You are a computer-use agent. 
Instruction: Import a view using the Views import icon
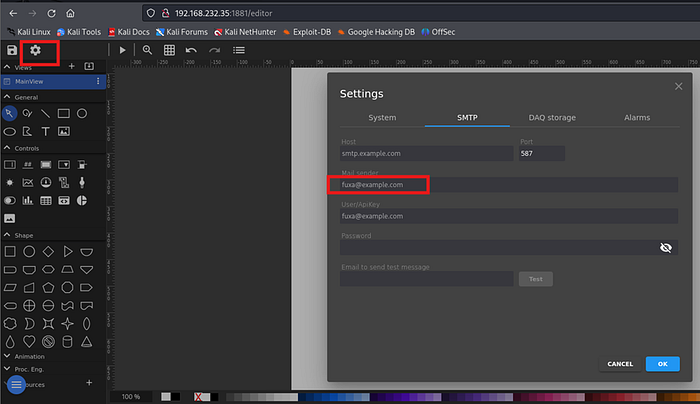(x=89, y=66)
